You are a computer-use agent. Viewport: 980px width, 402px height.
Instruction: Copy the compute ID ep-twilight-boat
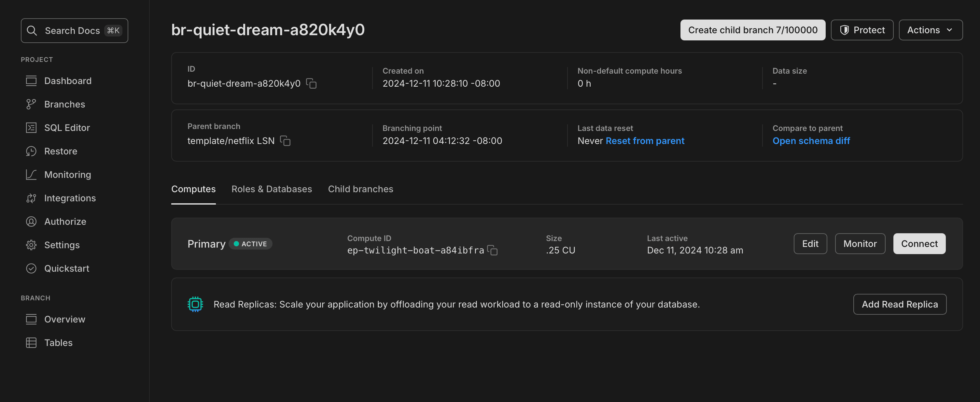[492, 250]
